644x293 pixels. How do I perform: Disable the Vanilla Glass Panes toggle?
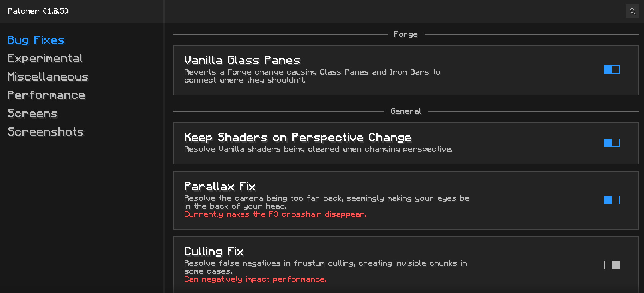tap(612, 70)
